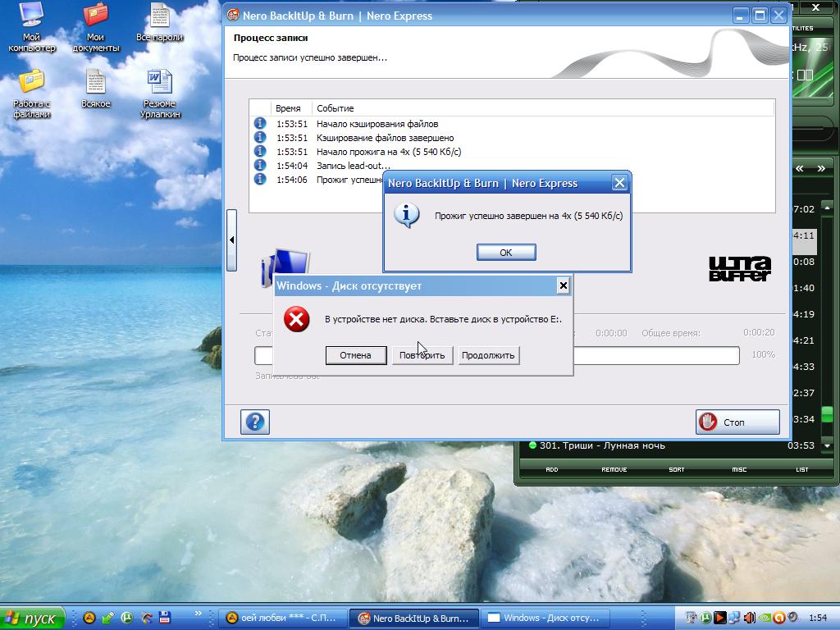Click the playlist scrollbar thumb in player
Screen dimensions: 840x630
(x=828, y=414)
